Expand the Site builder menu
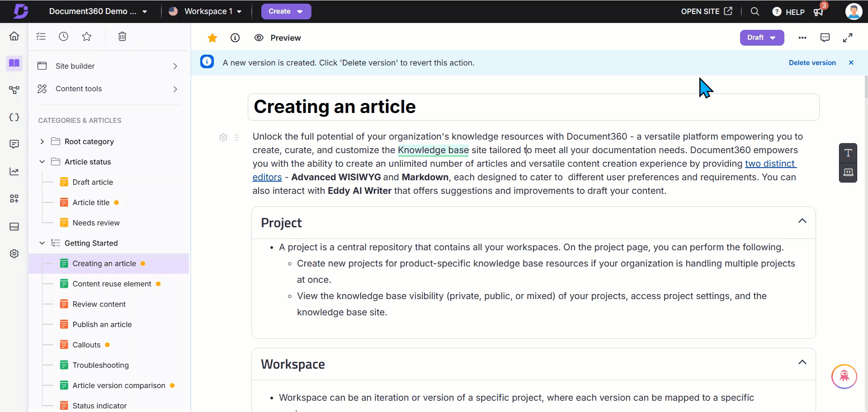 coord(108,66)
